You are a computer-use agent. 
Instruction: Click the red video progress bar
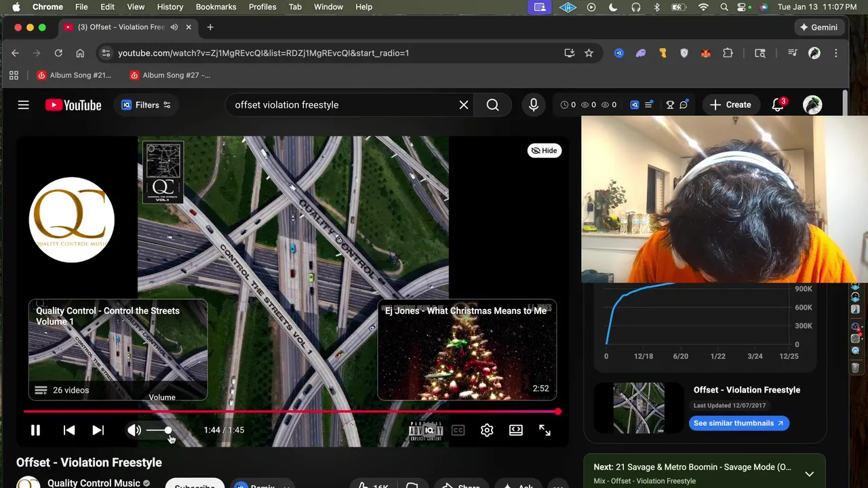292,411
